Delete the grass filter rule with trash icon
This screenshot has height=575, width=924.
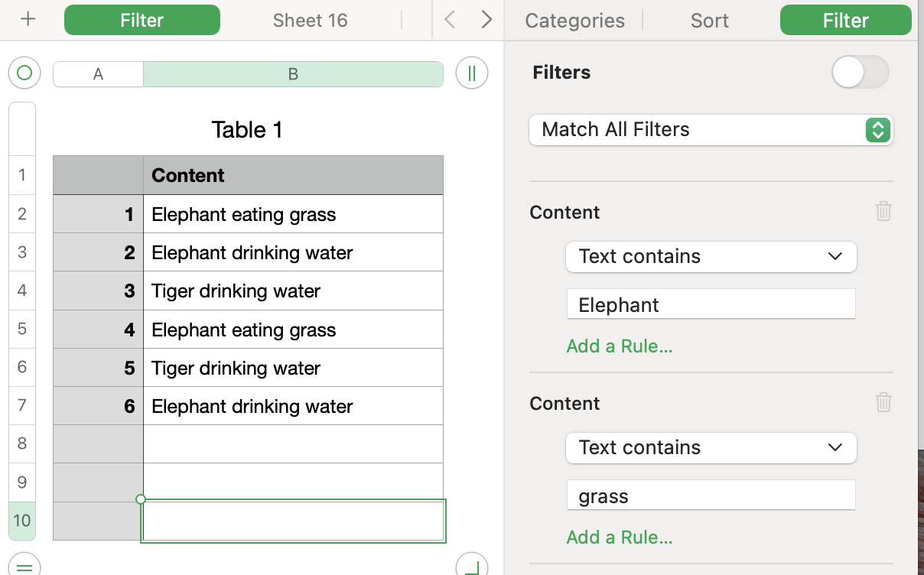883,402
